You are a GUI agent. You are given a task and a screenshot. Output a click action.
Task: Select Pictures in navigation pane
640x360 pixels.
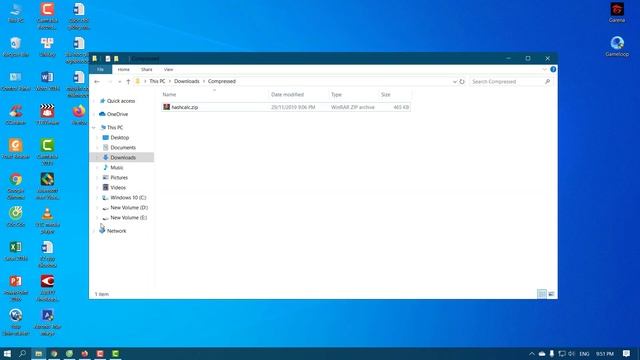[x=119, y=178]
